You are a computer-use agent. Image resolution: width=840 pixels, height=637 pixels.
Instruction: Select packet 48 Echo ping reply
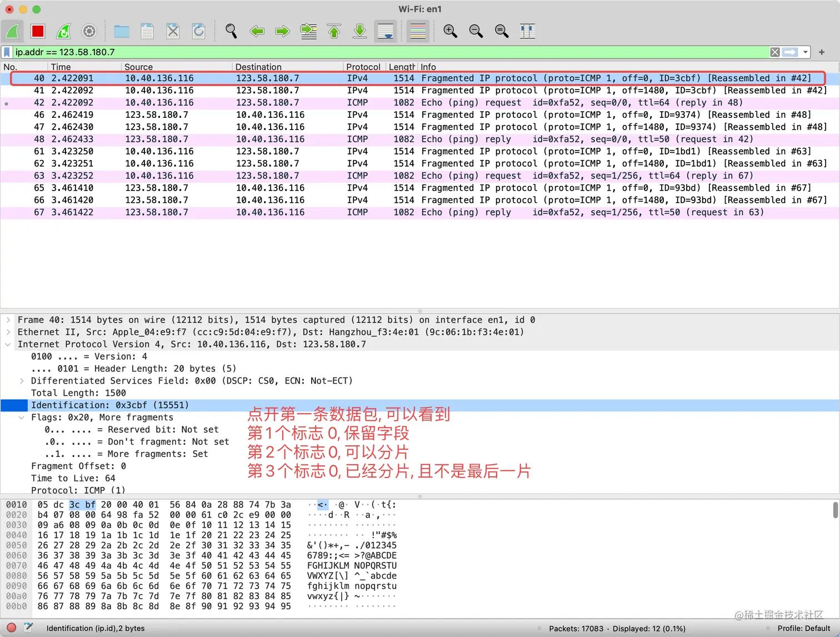click(x=419, y=140)
